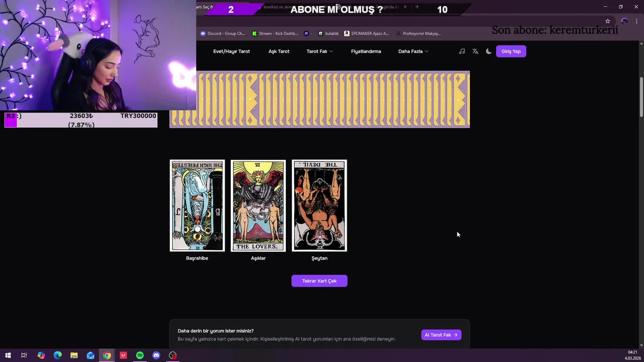Image resolution: width=644 pixels, height=362 pixels.
Task: Go to Aşk Tarot page
Action: click(x=279, y=51)
